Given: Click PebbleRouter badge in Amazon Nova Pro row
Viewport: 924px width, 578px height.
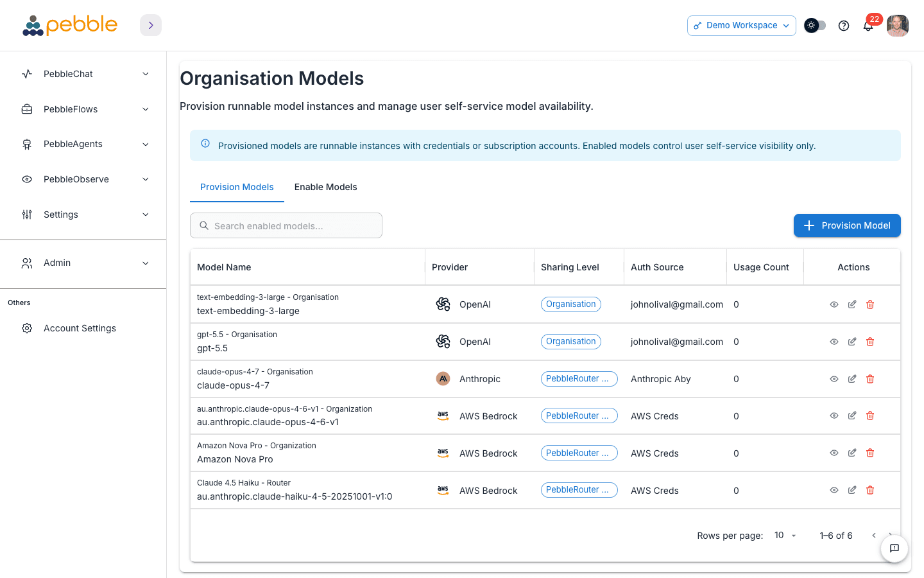Looking at the screenshot, I should 579,453.
